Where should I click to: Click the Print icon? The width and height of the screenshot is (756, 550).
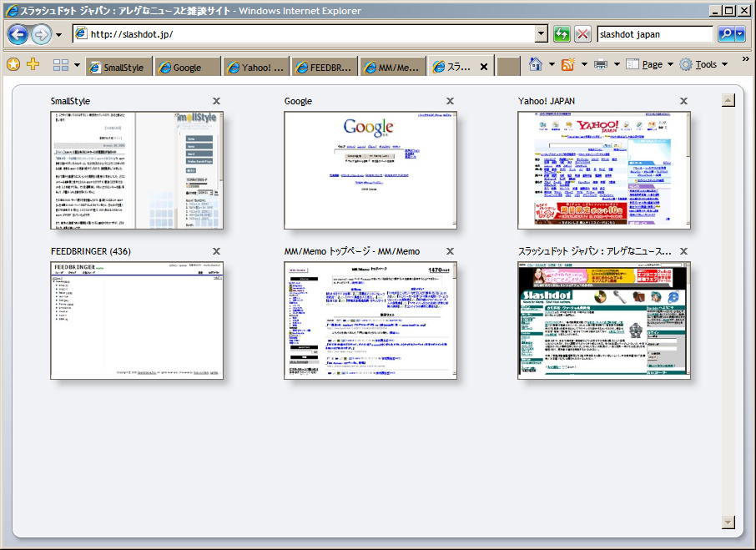[x=600, y=64]
